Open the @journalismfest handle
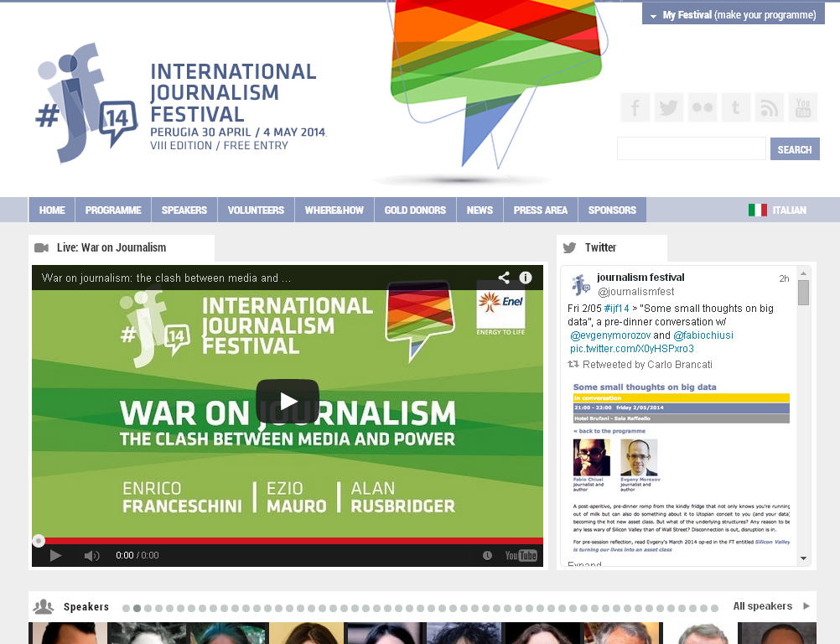The width and height of the screenshot is (840, 644). (636, 292)
